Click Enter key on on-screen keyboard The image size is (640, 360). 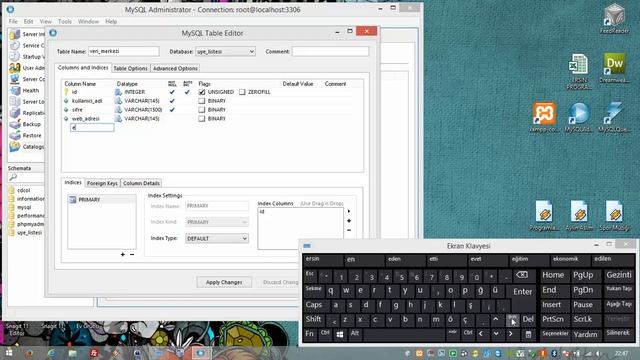[x=522, y=291]
